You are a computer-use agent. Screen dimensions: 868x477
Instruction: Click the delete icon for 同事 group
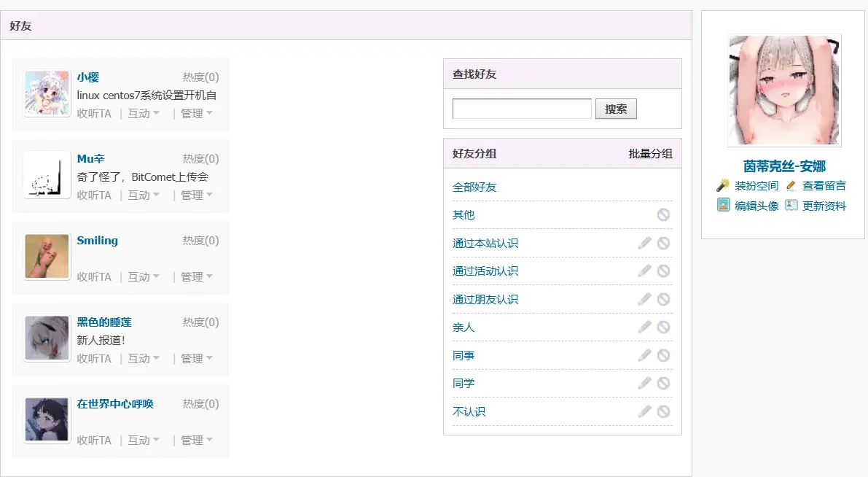tap(663, 355)
